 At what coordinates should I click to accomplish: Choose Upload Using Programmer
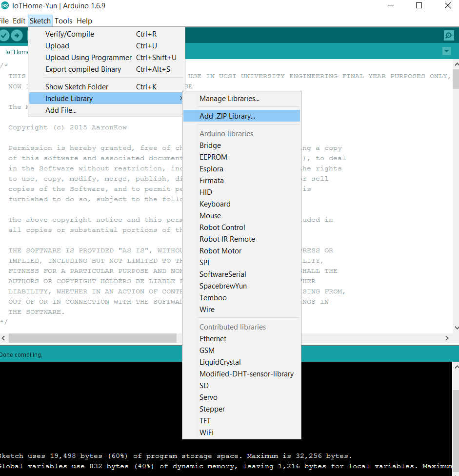click(x=106, y=58)
